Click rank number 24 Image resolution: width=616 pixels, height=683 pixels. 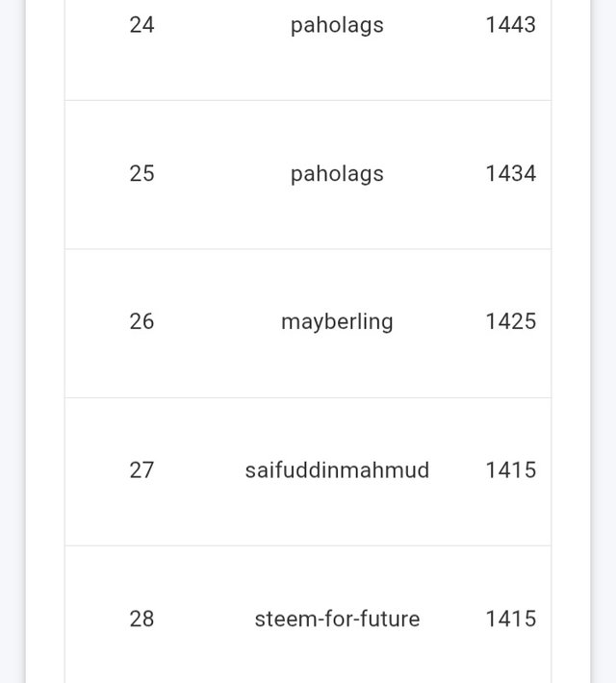[141, 25]
